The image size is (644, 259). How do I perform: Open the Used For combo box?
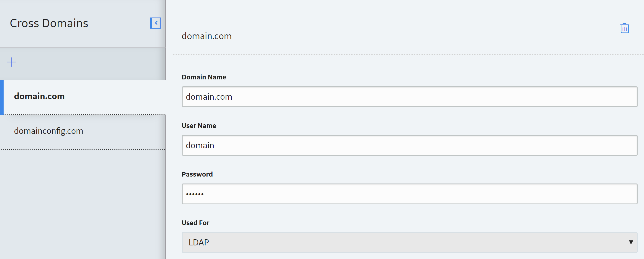pos(410,242)
